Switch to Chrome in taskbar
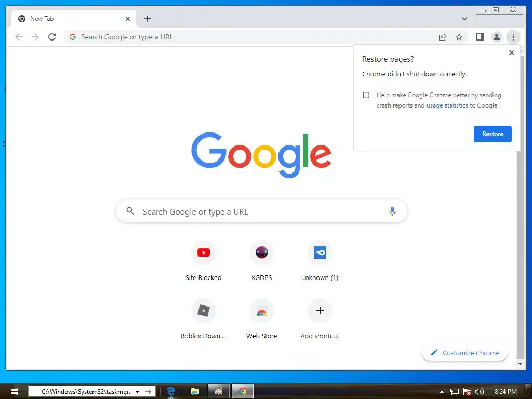532x399 pixels. 242,392
